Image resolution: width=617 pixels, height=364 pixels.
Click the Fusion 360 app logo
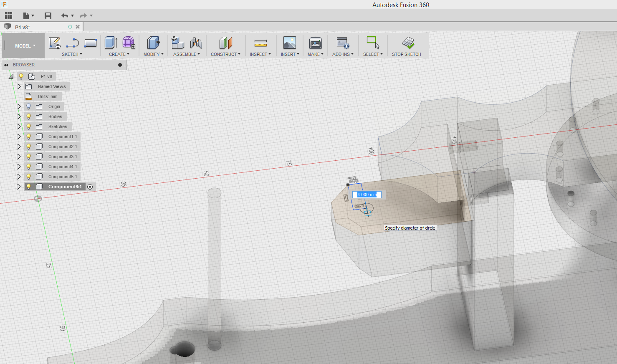coord(4,4)
